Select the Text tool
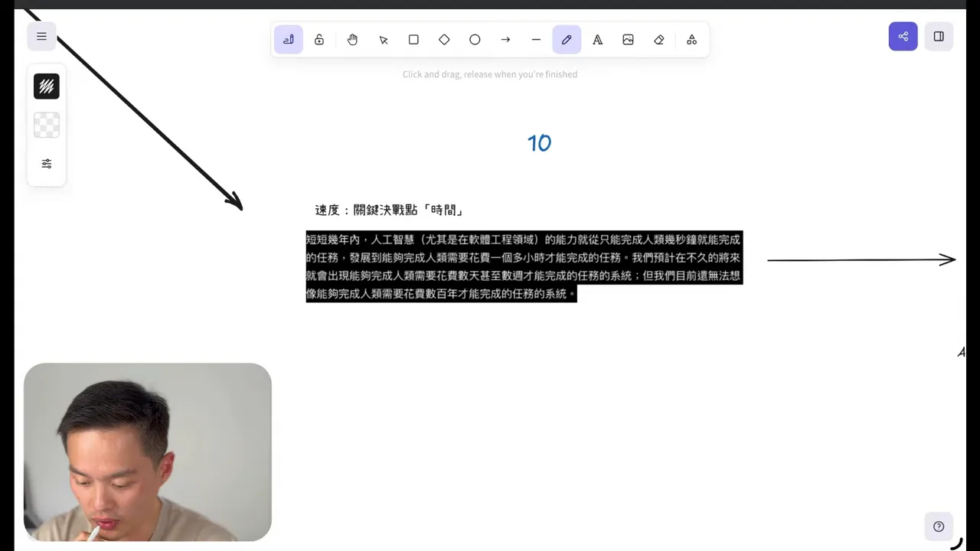Screen dimensions: 980x551 597,40
